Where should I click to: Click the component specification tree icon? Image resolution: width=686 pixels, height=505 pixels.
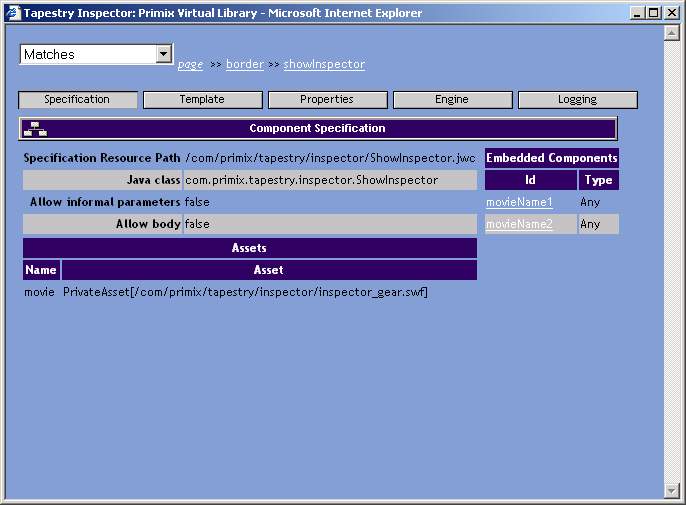click(35, 129)
